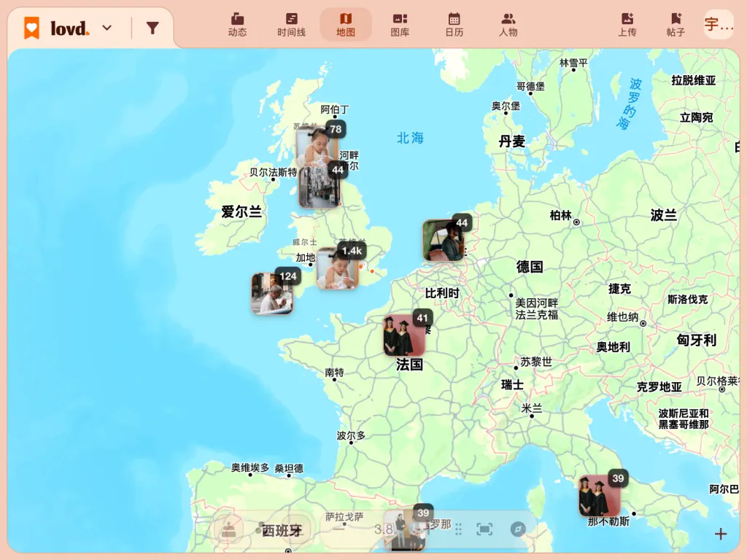Click the 奥尔堡 city label
Viewport: 747px width, 560px height.
click(x=506, y=106)
